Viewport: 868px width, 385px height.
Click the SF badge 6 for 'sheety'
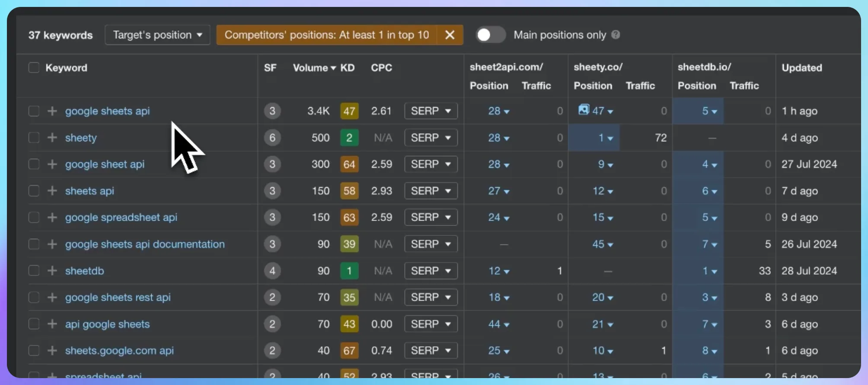tap(272, 138)
